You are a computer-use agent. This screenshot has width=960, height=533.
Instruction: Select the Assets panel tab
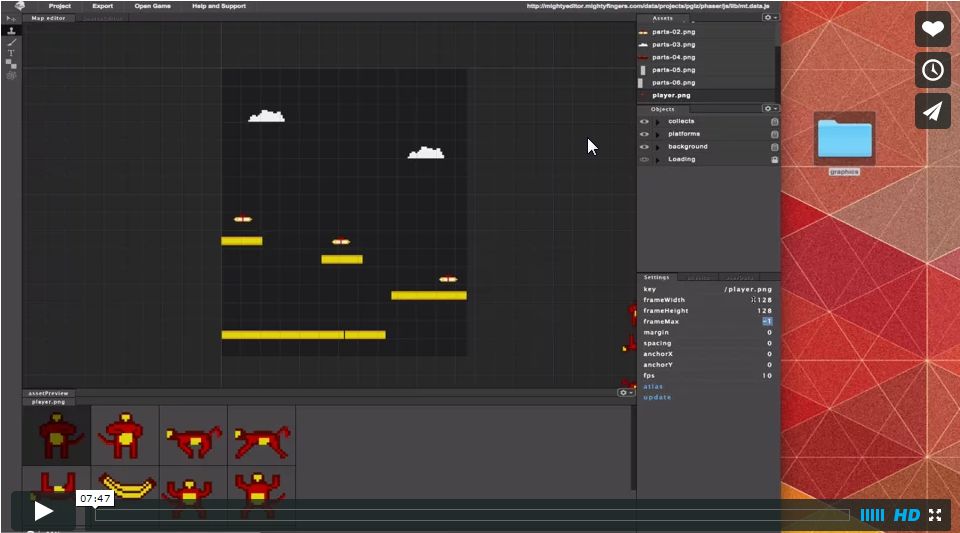pos(662,18)
